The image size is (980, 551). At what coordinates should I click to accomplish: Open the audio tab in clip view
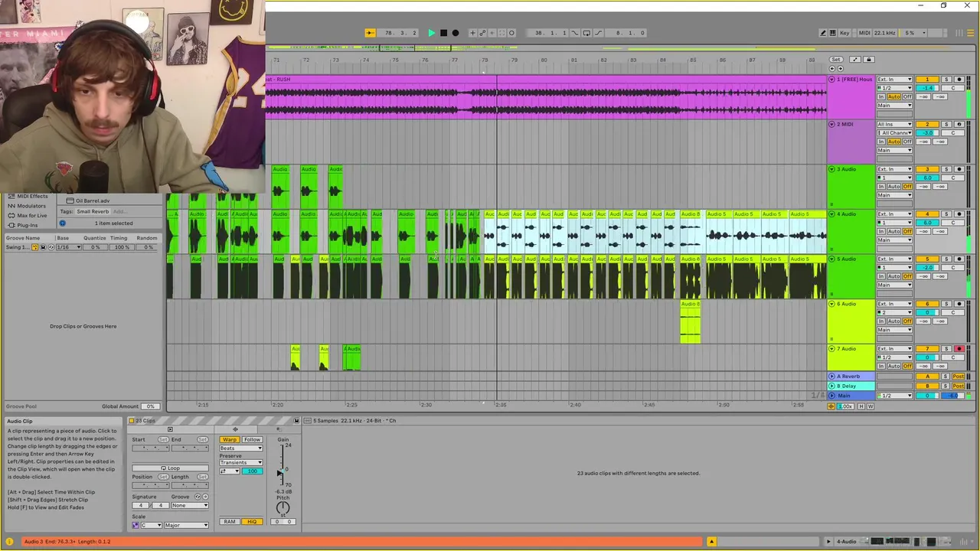tap(235, 429)
